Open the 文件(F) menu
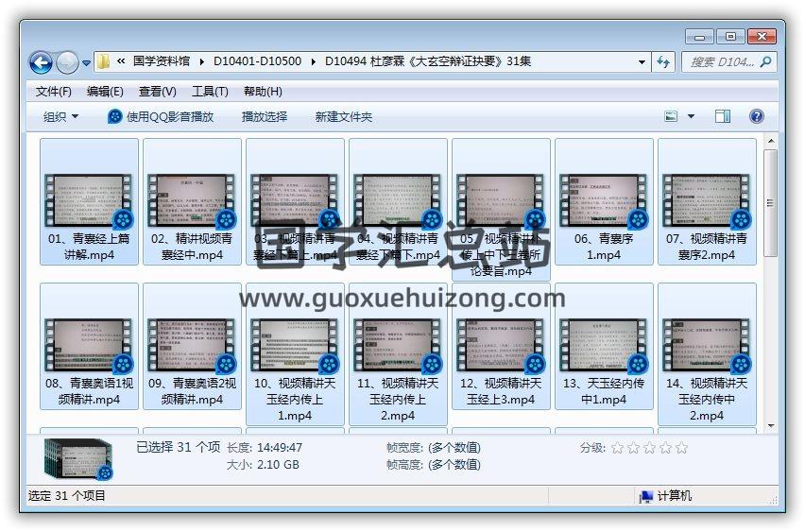Viewport: 805px width, 532px height. [54, 92]
